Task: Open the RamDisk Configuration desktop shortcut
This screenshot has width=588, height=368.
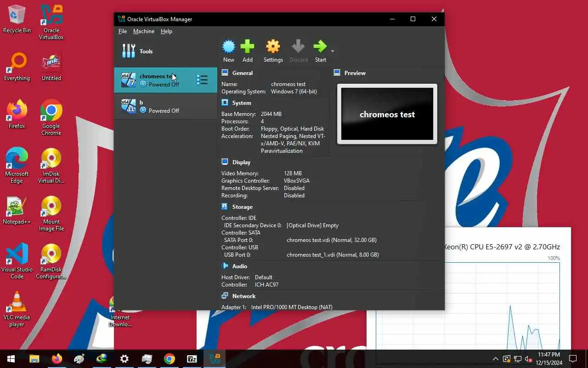Action: pos(51,261)
